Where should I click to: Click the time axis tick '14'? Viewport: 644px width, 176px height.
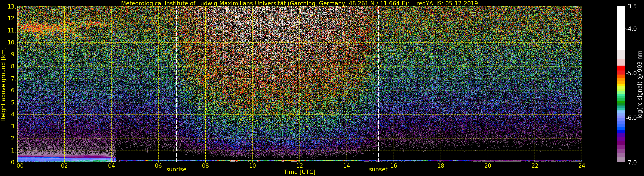347,166
